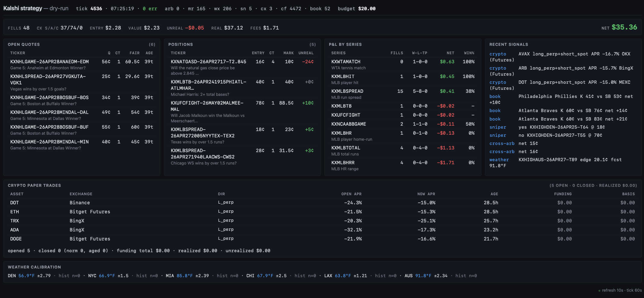The height and width of the screenshot is (298, 644).
Task: Open the KXNATGASD-26APR2717-T2.845 position
Action: [242, 67]
